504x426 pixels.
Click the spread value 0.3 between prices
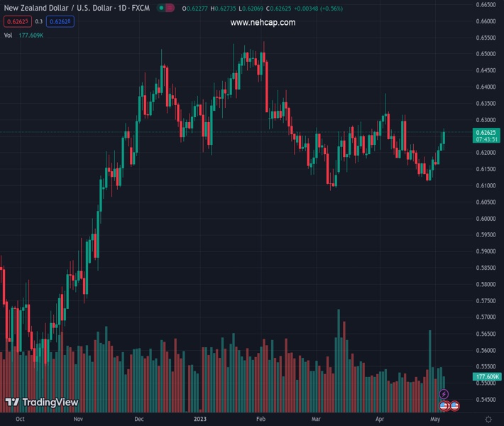tap(38, 21)
